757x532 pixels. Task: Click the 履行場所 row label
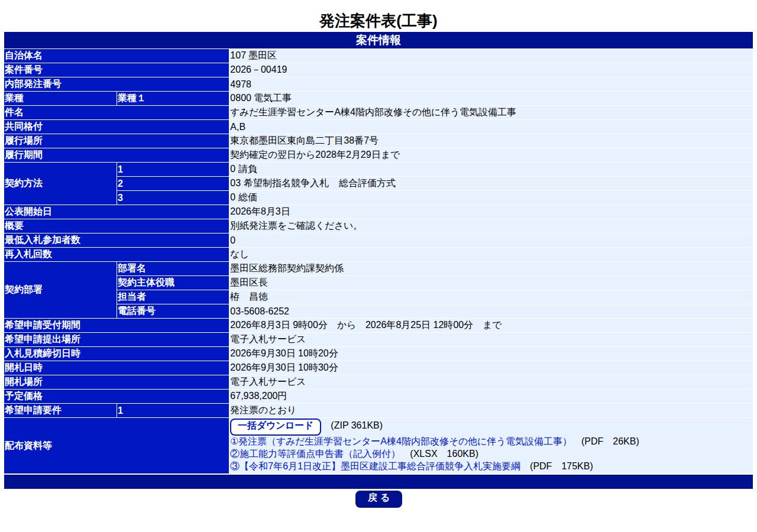[x=117, y=141]
